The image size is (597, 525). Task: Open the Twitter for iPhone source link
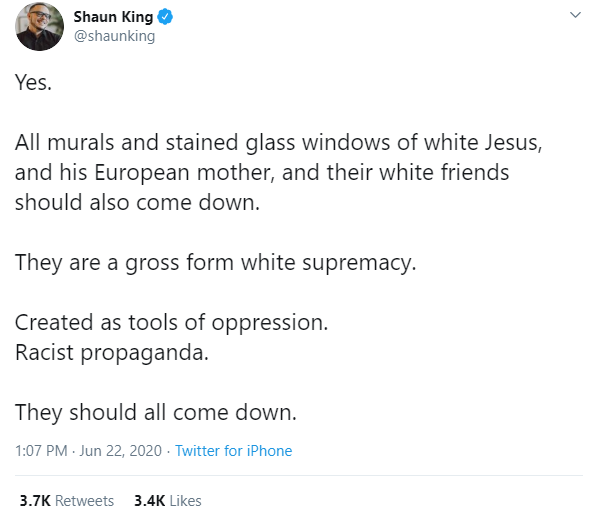click(233, 451)
